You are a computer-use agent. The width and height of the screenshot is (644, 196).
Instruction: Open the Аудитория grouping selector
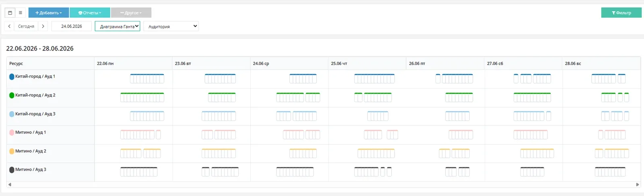click(x=171, y=26)
